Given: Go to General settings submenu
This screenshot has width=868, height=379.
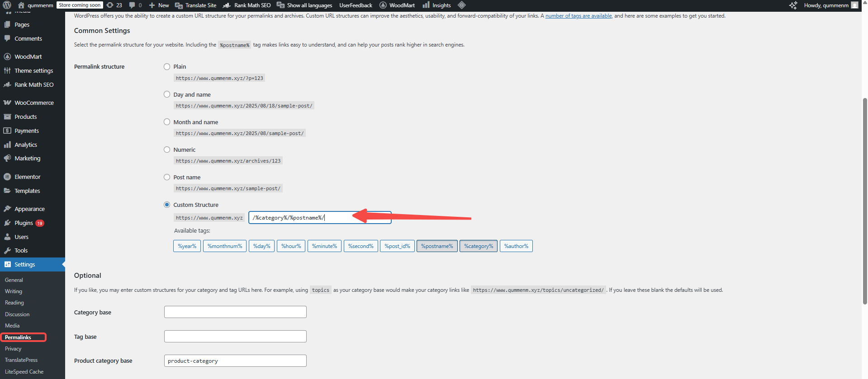Looking at the screenshot, I should tap(14, 280).
